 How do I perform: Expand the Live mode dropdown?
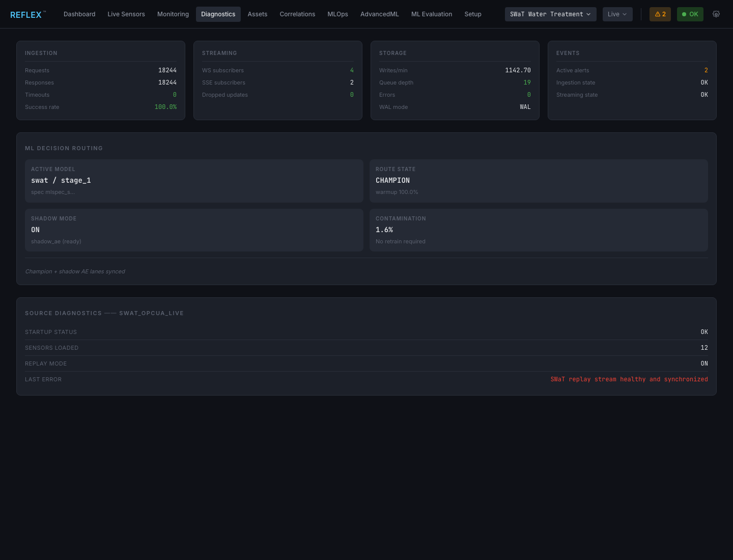pos(617,14)
